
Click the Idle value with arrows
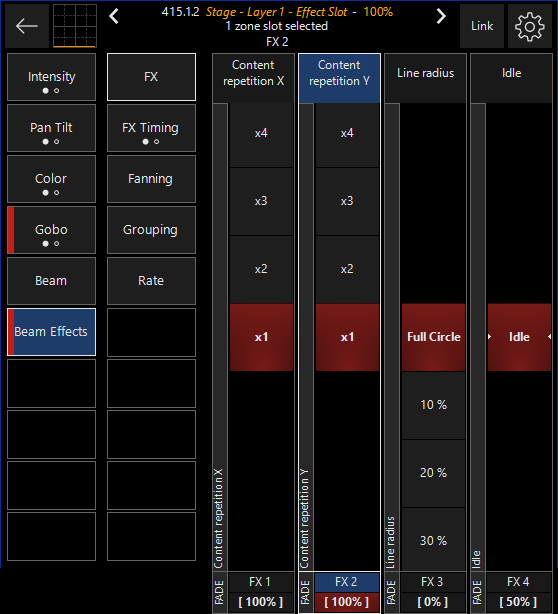[x=519, y=337]
